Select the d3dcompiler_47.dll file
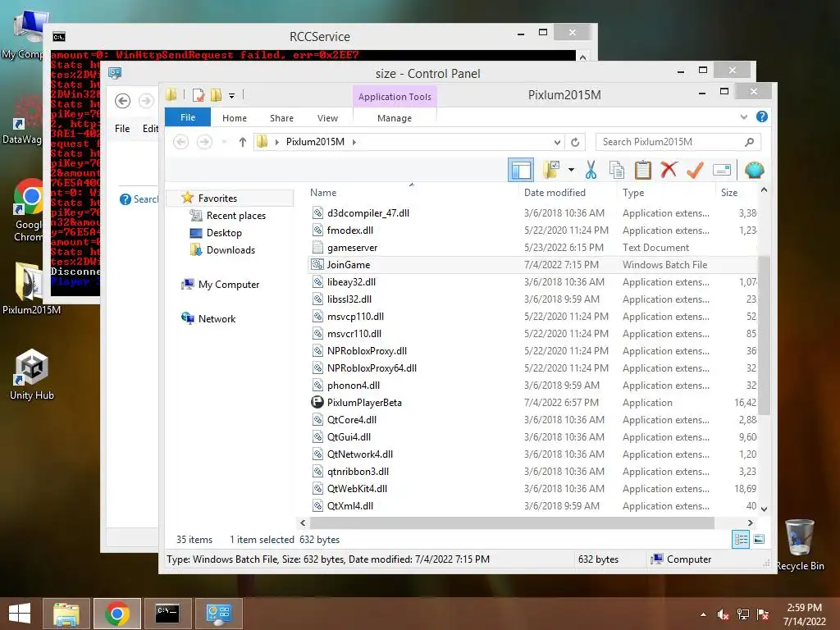The height and width of the screenshot is (630, 840). click(533, 213)
